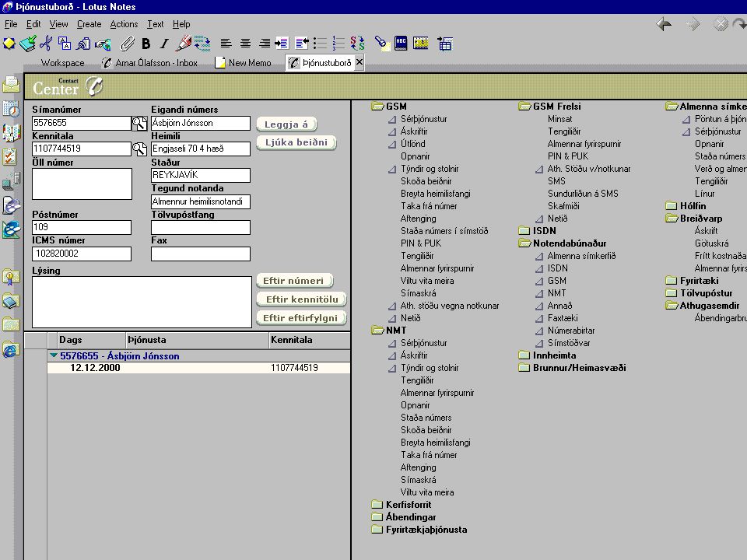Go back with the left arrow button
This screenshot has height=560, width=747.
pos(664,24)
